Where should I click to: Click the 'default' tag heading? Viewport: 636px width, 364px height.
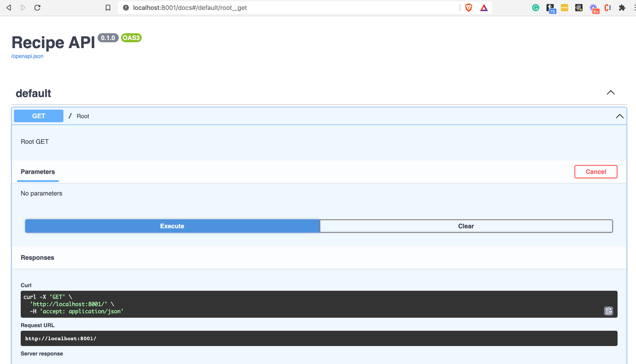tap(33, 93)
